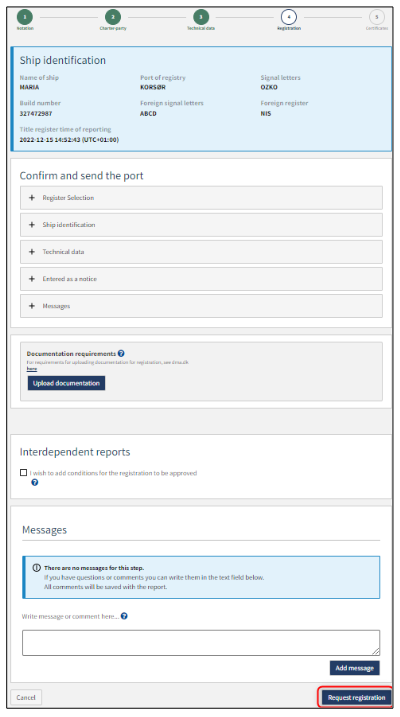The height and width of the screenshot is (717, 400).
Task: Open the 'here' documentation requirements link
Action: point(32,369)
